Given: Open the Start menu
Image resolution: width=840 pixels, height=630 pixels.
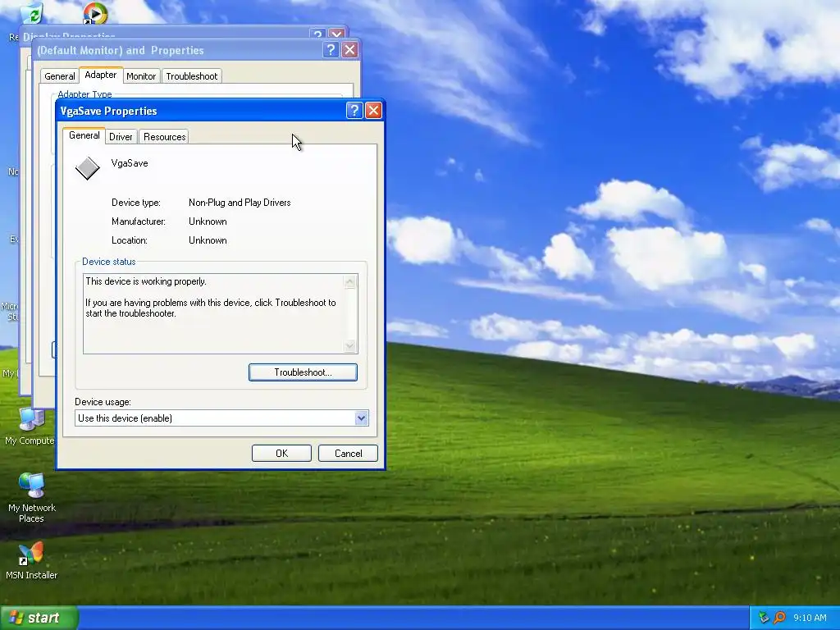Looking at the screenshot, I should tap(39, 618).
